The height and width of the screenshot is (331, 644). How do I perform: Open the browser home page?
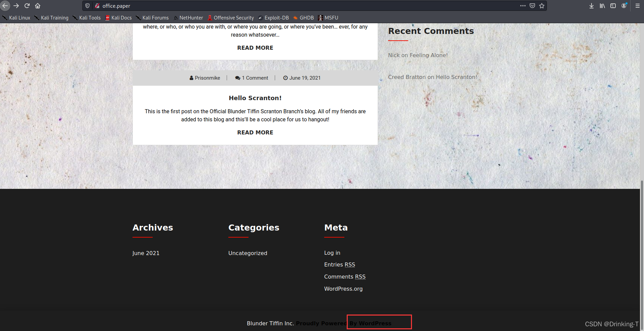38,6
